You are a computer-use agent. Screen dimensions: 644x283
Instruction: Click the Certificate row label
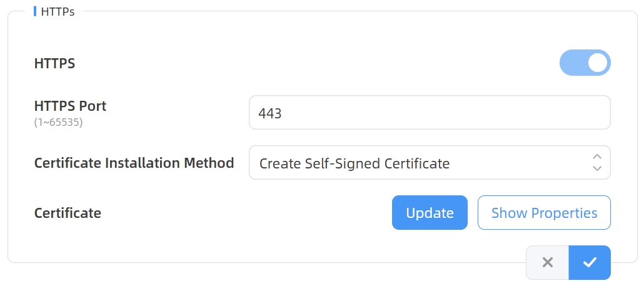click(68, 213)
